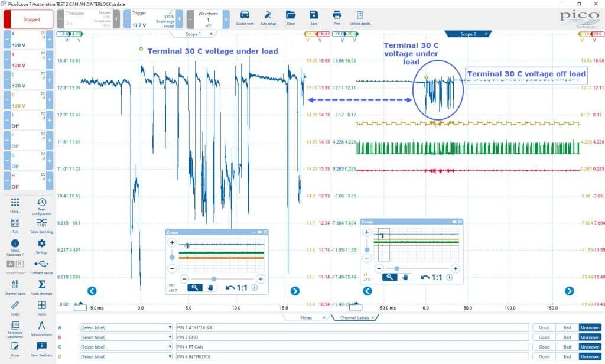The width and height of the screenshot is (605, 364).
Task: Open the Measurements tool
Action: click(x=42, y=328)
